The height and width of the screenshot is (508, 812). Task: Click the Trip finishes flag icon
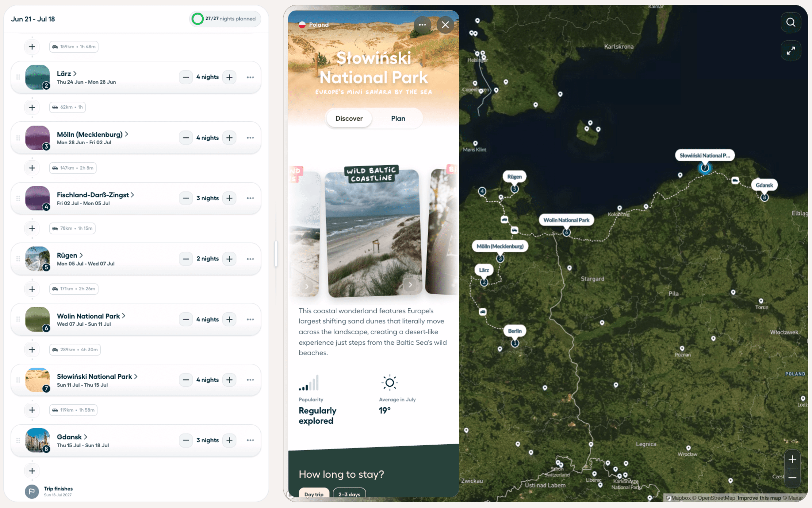point(32,492)
